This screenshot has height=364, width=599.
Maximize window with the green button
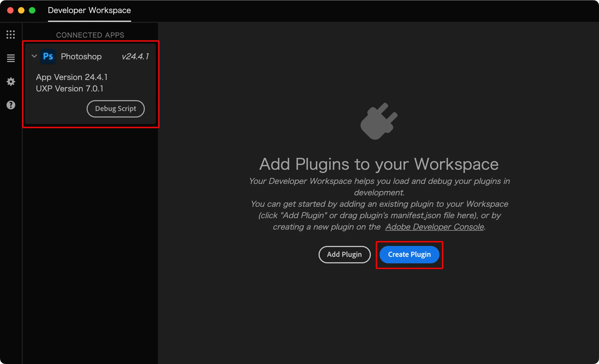32,10
